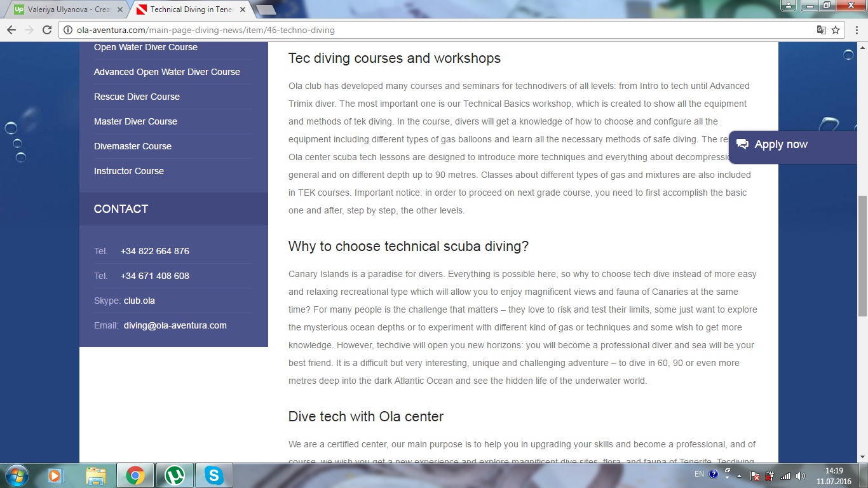Select the Instructor Course link

click(129, 171)
